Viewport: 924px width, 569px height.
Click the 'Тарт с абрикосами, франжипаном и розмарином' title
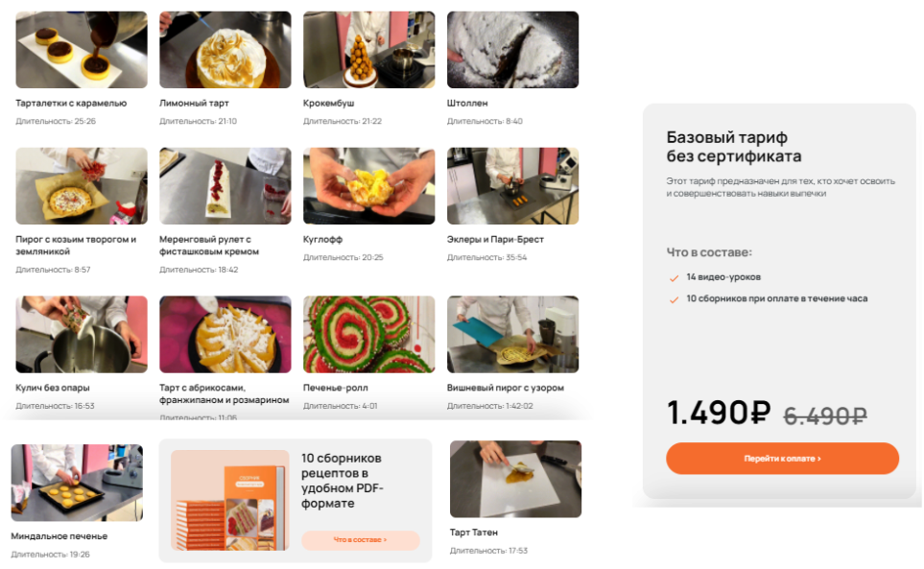pyautogui.click(x=224, y=393)
